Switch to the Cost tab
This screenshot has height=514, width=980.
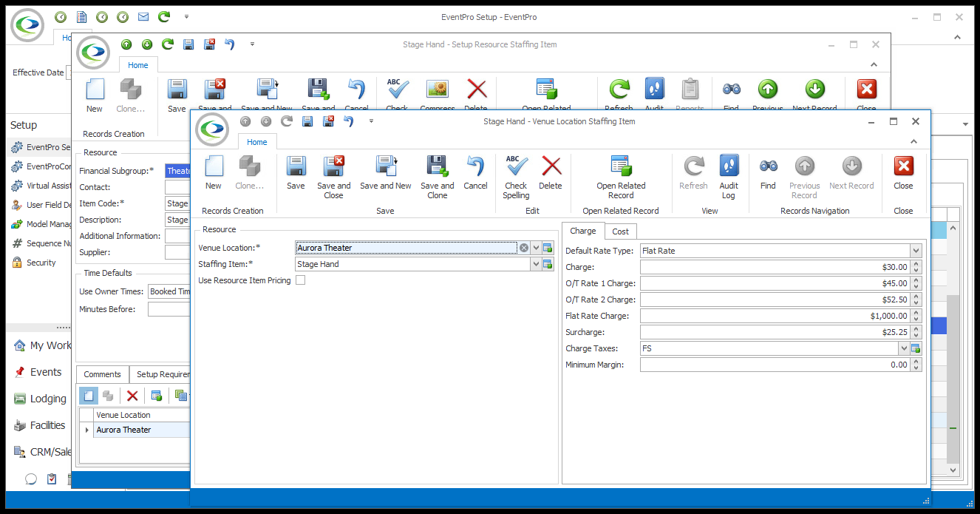620,231
